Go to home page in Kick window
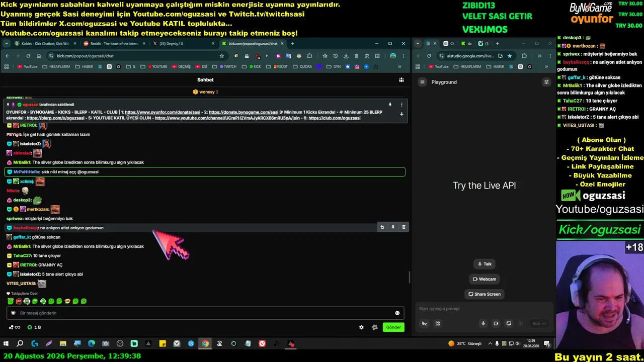Image resolution: width=644 pixels, height=362 pixels. click(39, 56)
